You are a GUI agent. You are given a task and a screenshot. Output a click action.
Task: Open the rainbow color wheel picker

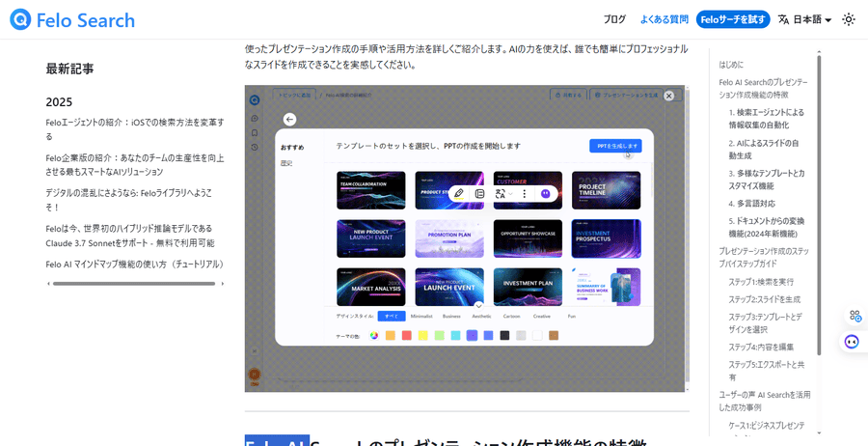pyautogui.click(x=374, y=335)
